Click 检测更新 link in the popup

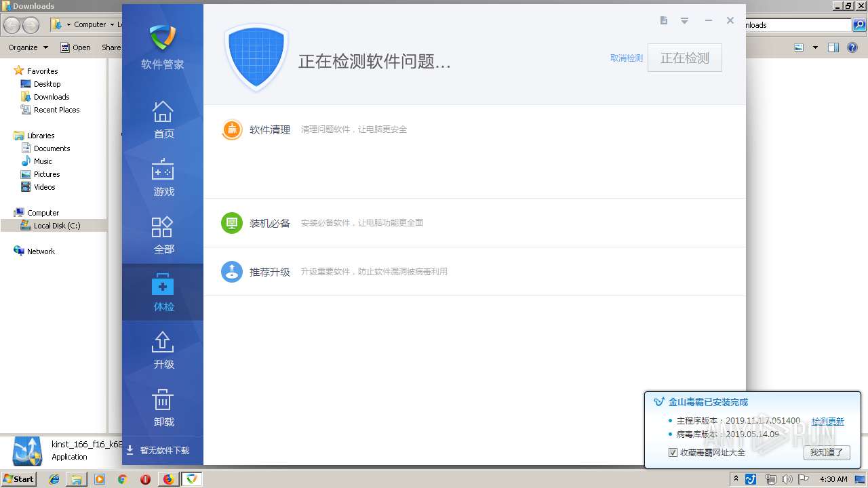pos(828,421)
